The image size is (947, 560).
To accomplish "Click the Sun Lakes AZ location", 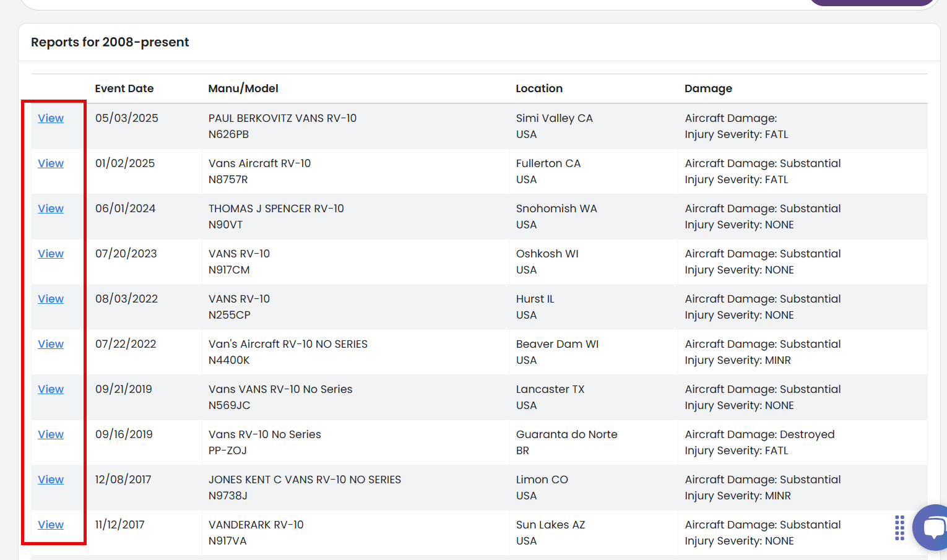I will (x=550, y=525).
